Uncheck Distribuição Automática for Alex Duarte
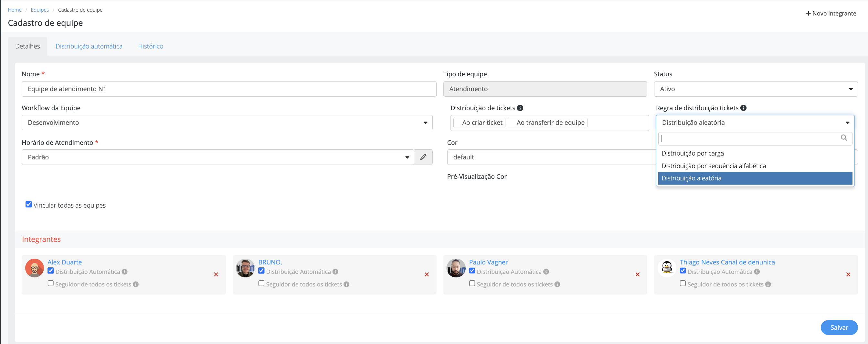 [50, 271]
